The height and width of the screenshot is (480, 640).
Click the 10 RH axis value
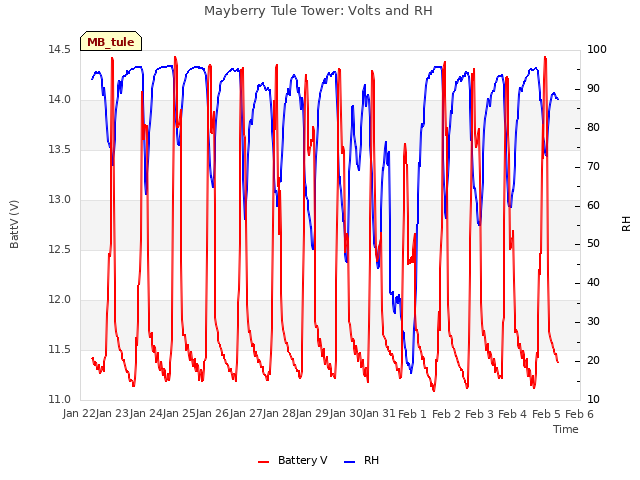pos(593,400)
